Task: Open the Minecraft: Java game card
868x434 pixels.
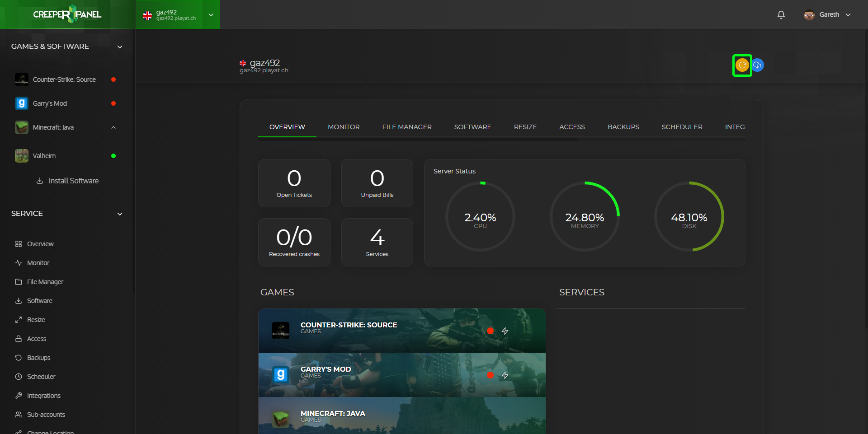Action: 402,415
